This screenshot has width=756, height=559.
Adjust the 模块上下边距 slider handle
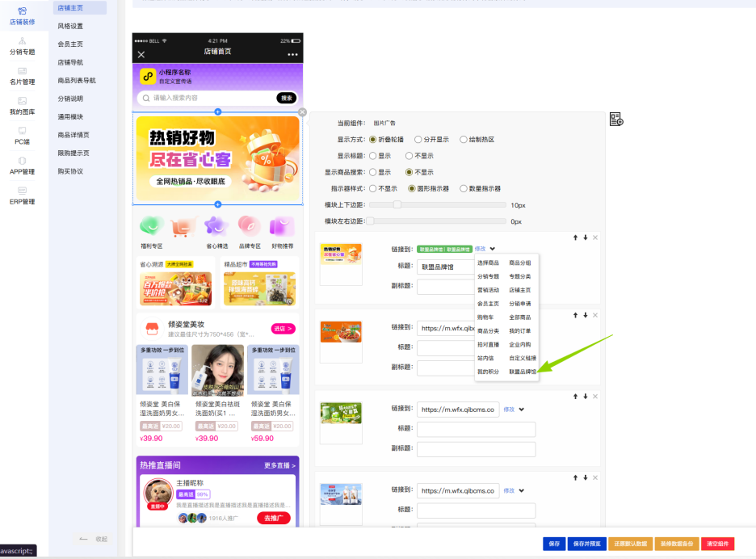click(397, 205)
